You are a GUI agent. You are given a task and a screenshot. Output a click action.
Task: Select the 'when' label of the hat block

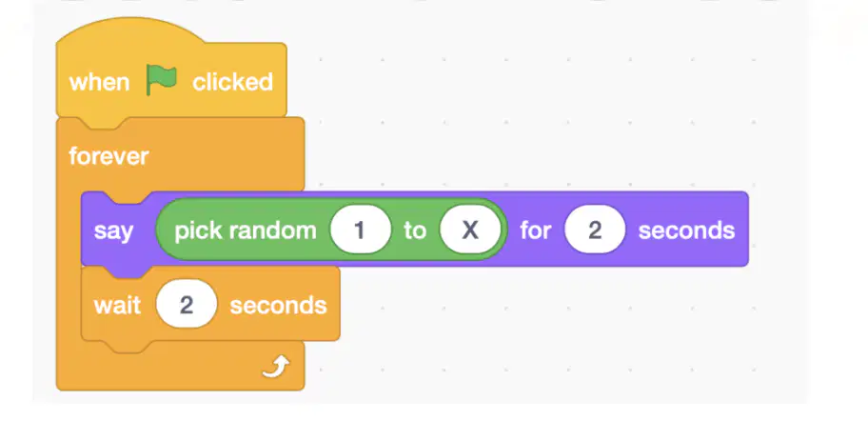tap(99, 82)
